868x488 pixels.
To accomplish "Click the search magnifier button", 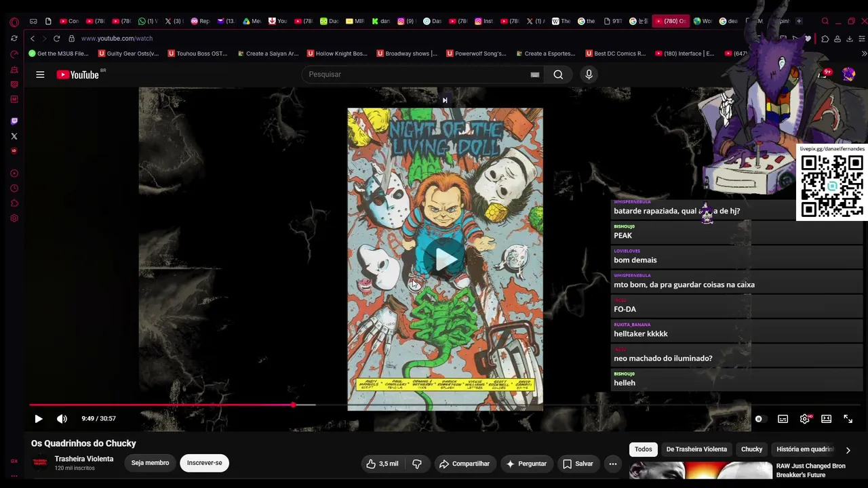I will [x=558, y=75].
